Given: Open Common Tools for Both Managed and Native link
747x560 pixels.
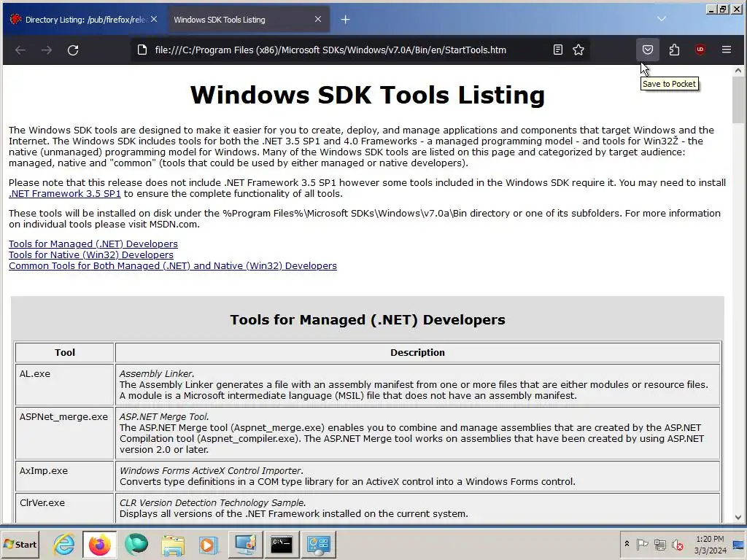Looking at the screenshot, I should click(172, 265).
